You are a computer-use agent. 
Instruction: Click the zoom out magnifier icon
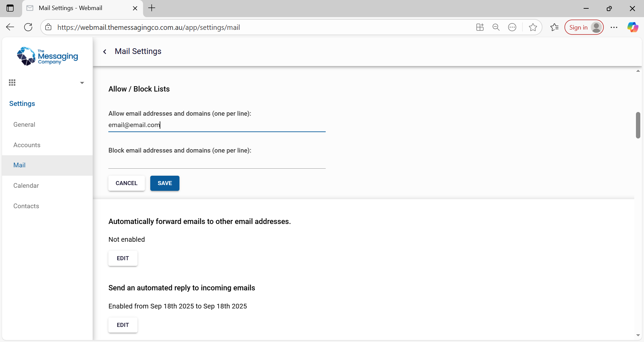(x=496, y=27)
